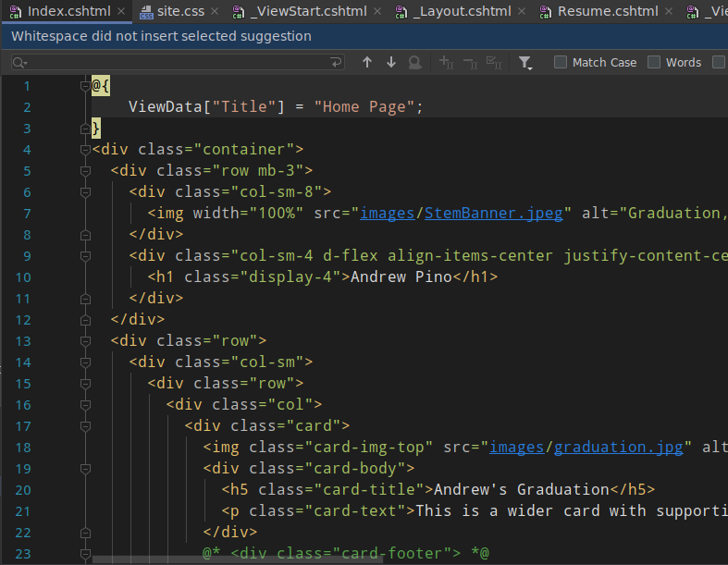728x565 pixels.
Task: Go to next occurrence with down arrow
Action: 391,62
